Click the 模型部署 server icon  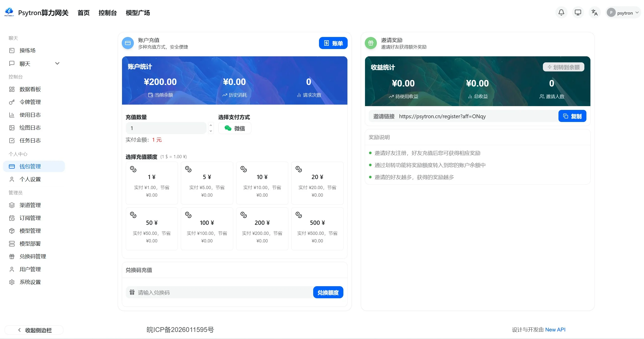(12, 243)
